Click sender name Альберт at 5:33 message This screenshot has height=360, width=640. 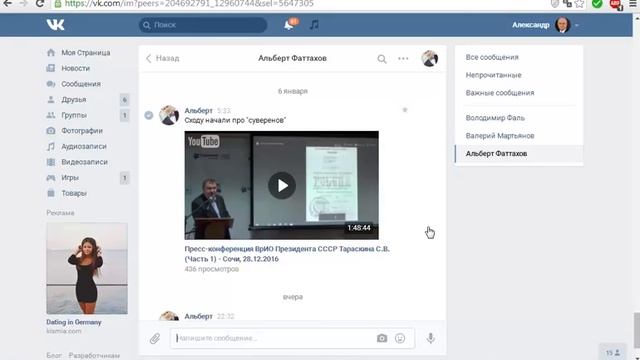coord(198,111)
